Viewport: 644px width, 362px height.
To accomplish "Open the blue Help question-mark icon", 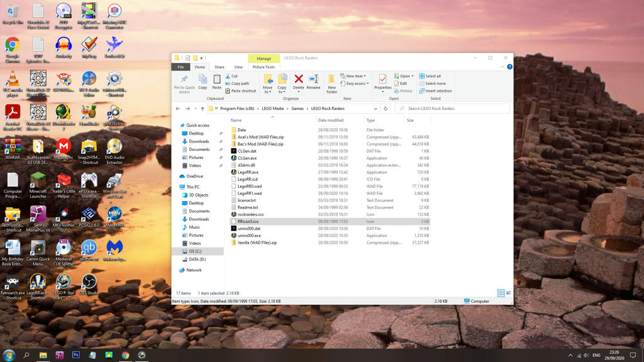I will coord(509,67).
